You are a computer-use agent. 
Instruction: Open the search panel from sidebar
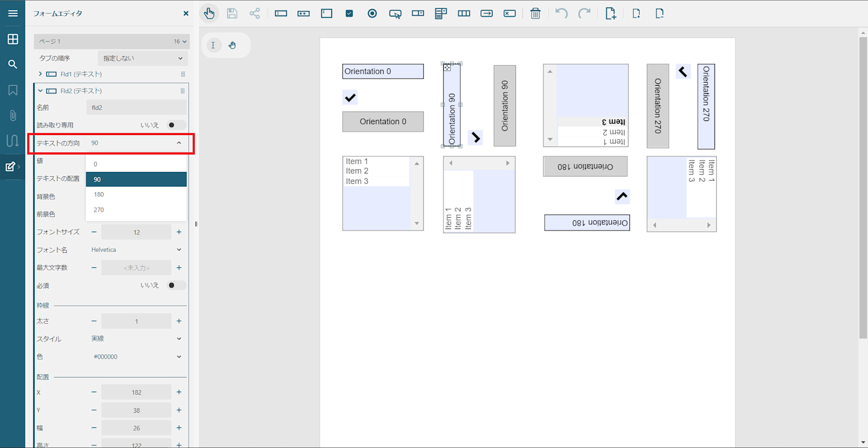click(x=13, y=65)
